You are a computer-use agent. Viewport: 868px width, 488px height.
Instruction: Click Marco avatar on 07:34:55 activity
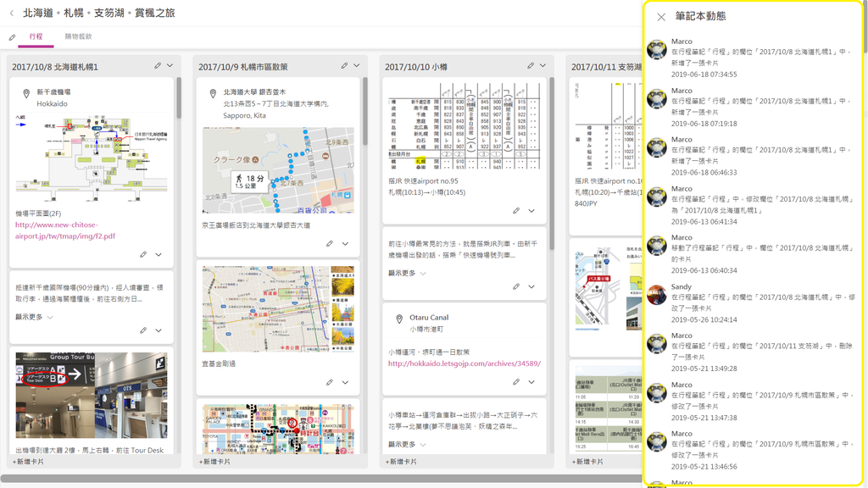click(x=657, y=49)
